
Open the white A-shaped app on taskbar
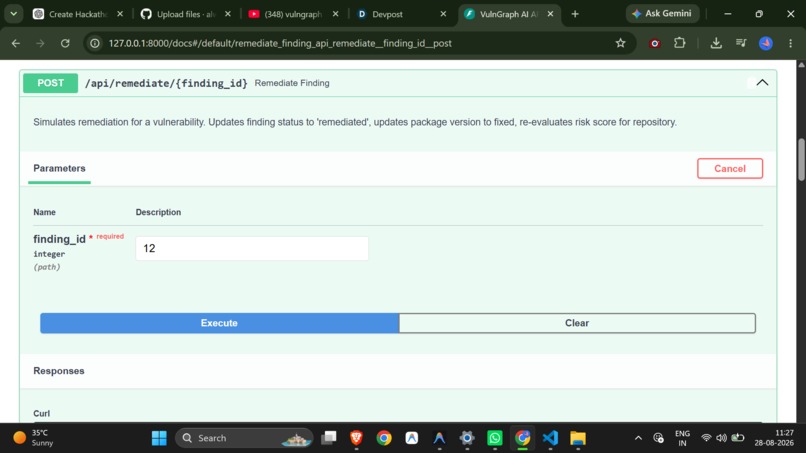tap(412, 438)
